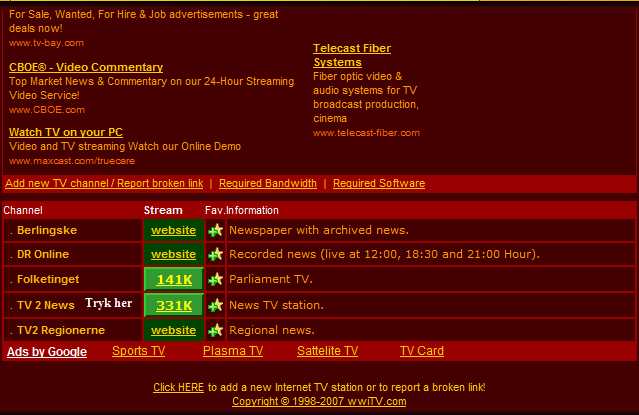The image size is (639, 415).
Task: Add Berlingske to favorites via star icon
Action: (x=215, y=230)
